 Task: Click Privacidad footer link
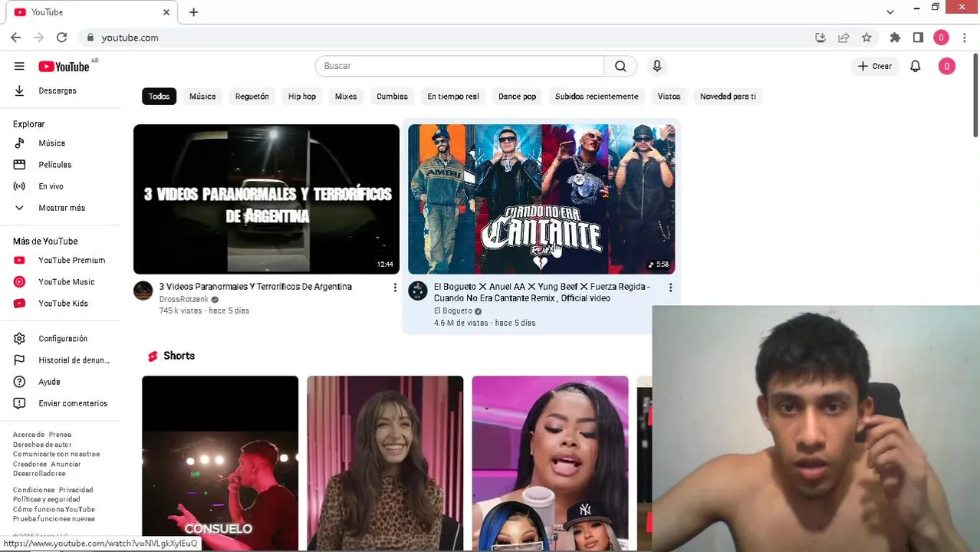[76, 490]
